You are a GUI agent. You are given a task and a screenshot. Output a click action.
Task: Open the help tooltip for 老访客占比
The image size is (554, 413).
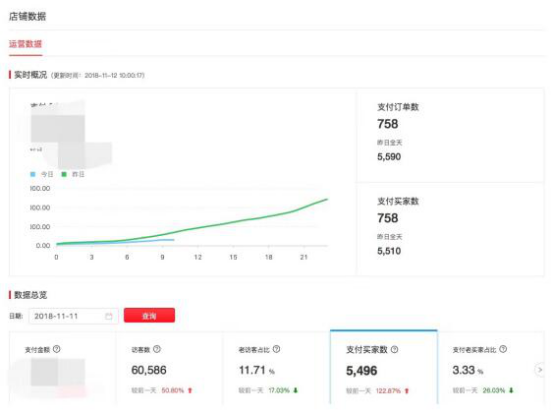(277, 349)
